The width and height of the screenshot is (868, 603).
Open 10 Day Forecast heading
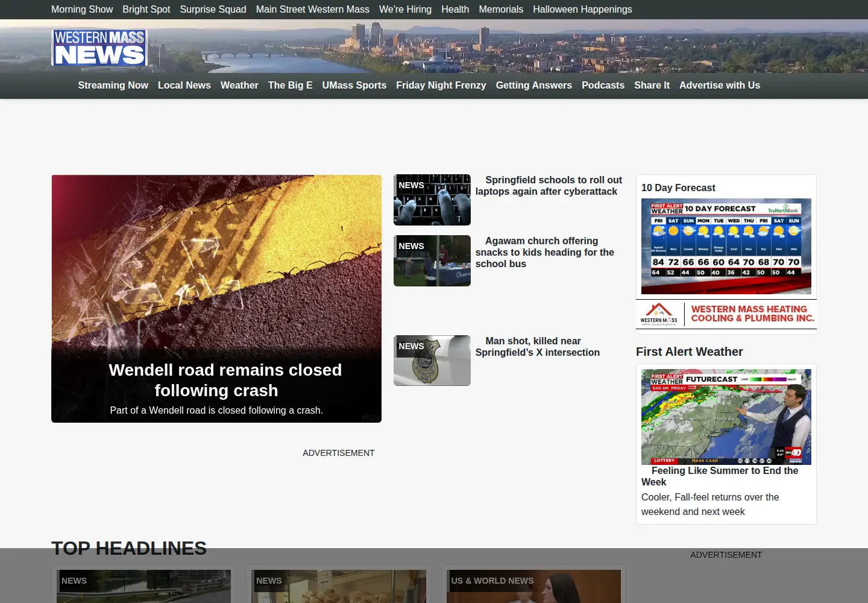pyautogui.click(x=678, y=188)
